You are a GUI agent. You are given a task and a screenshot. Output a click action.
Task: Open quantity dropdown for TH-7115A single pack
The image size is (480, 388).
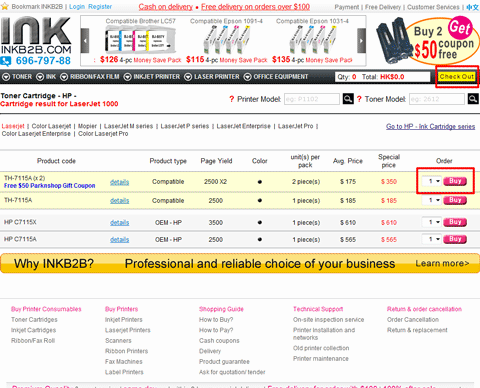click(x=432, y=200)
